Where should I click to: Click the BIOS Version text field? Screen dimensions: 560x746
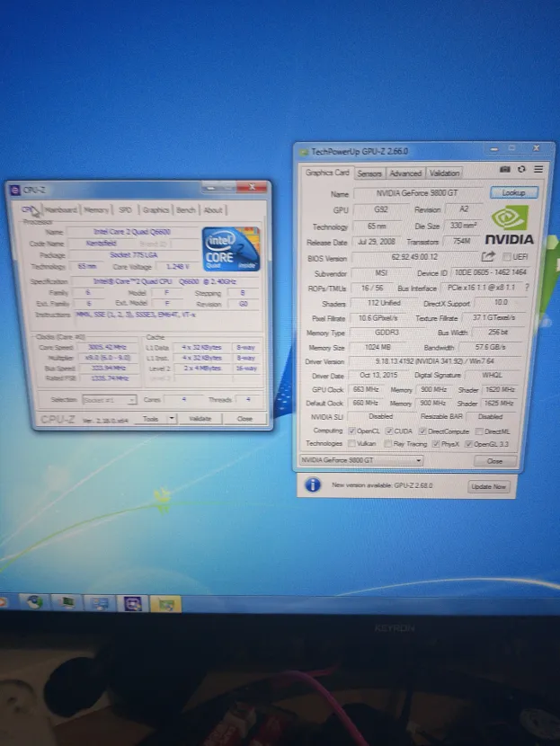point(413,257)
